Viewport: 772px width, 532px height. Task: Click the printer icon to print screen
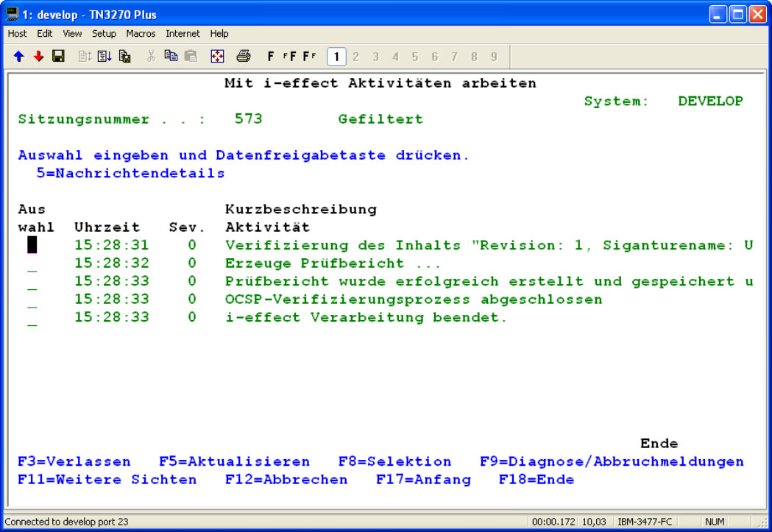tap(243, 57)
